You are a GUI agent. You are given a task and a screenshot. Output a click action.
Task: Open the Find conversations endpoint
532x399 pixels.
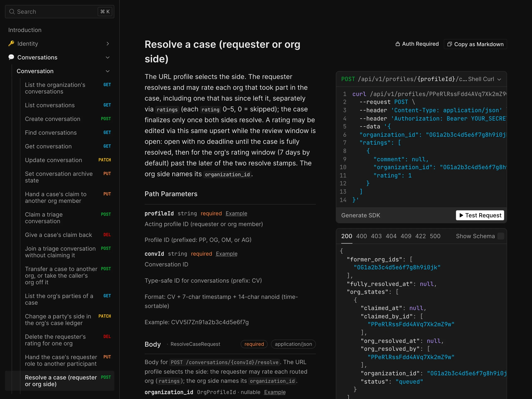coord(60,133)
